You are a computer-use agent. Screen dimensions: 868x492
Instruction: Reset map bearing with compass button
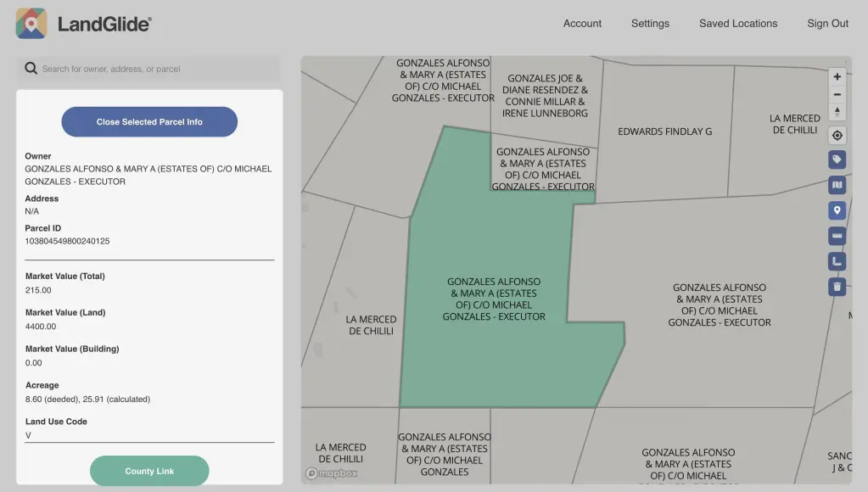click(x=837, y=112)
